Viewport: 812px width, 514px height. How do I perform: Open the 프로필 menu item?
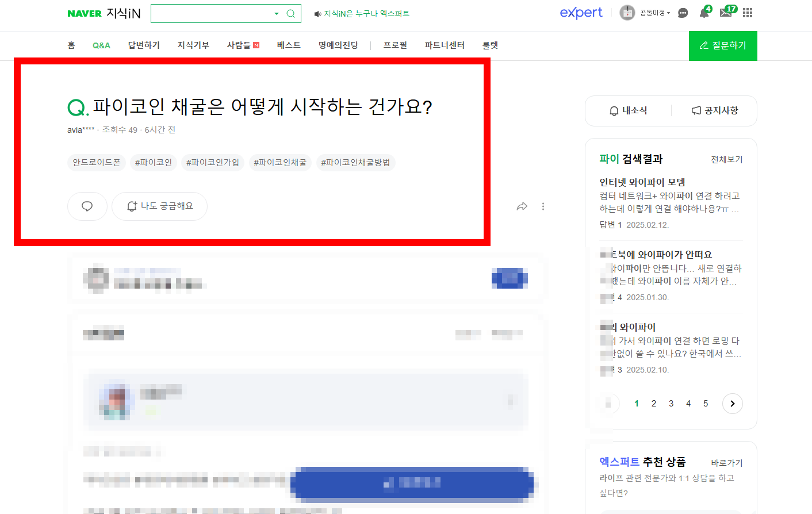coord(395,45)
